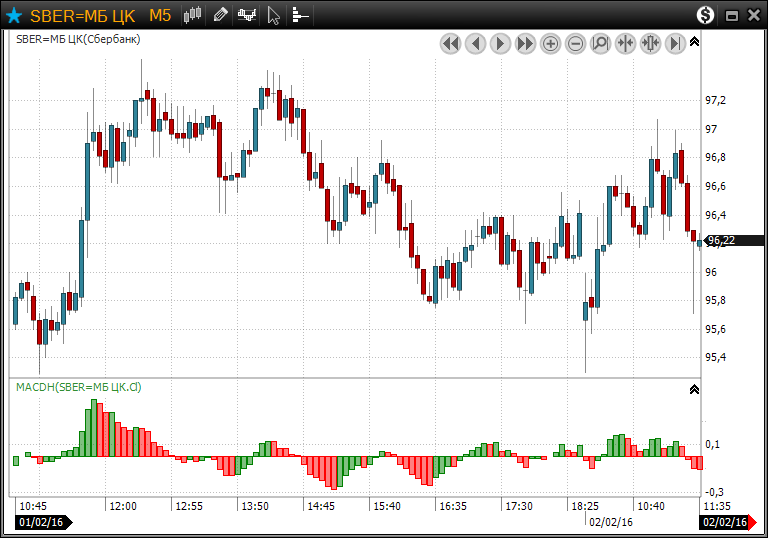Screen dimensions: 768x538
Task: Open the indicators chart icon
Action: [247, 15]
